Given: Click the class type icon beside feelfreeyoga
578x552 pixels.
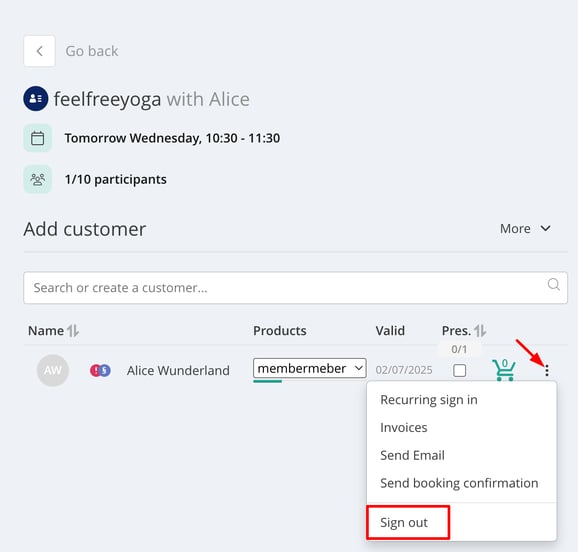Looking at the screenshot, I should pyautogui.click(x=36, y=99).
